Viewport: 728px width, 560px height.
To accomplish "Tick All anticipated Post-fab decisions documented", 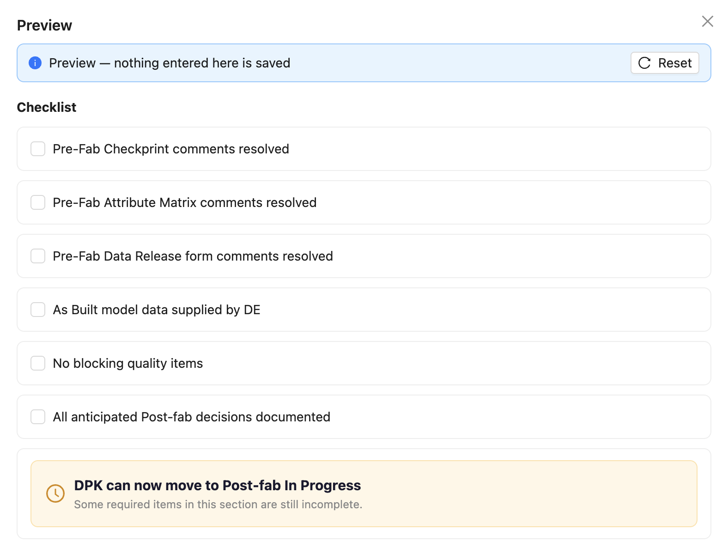I will (x=38, y=417).
